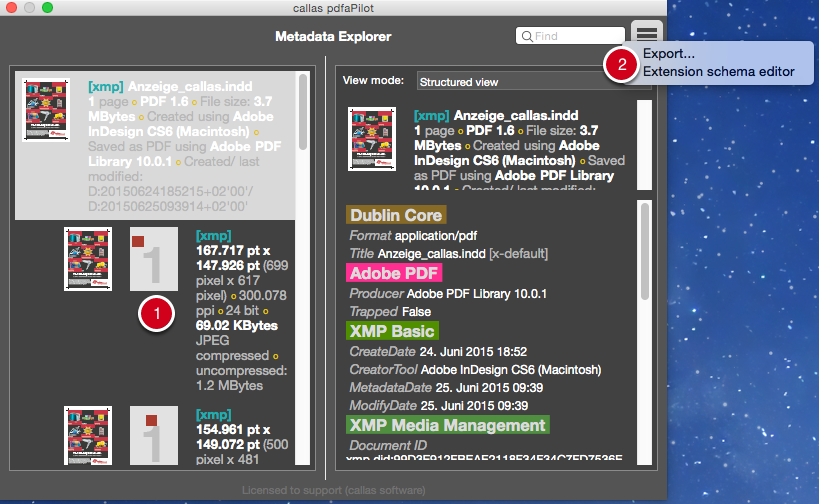Click the Title Anzeige_callas.indd row
Screen dimensions: 819x504
(x=449, y=254)
